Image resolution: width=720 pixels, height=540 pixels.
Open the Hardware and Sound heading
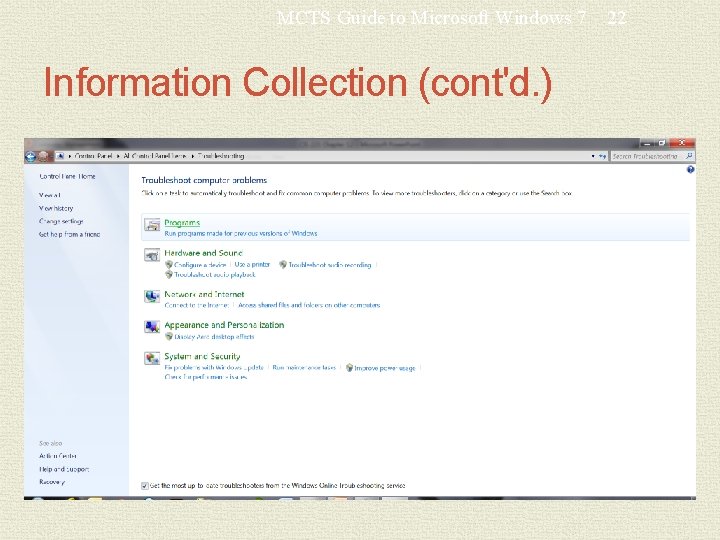click(x=203, y=253)
